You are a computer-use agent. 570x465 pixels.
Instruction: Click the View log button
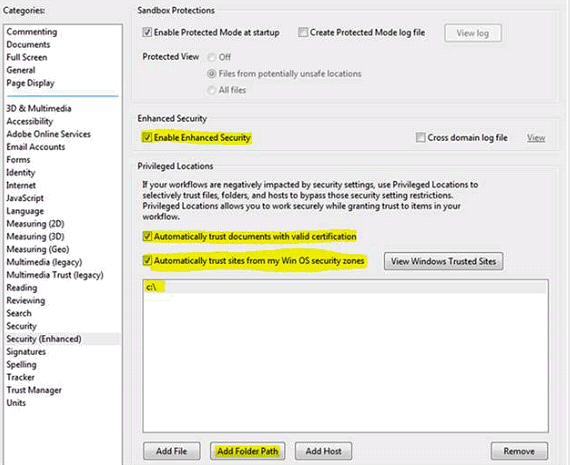click(473, 33)
